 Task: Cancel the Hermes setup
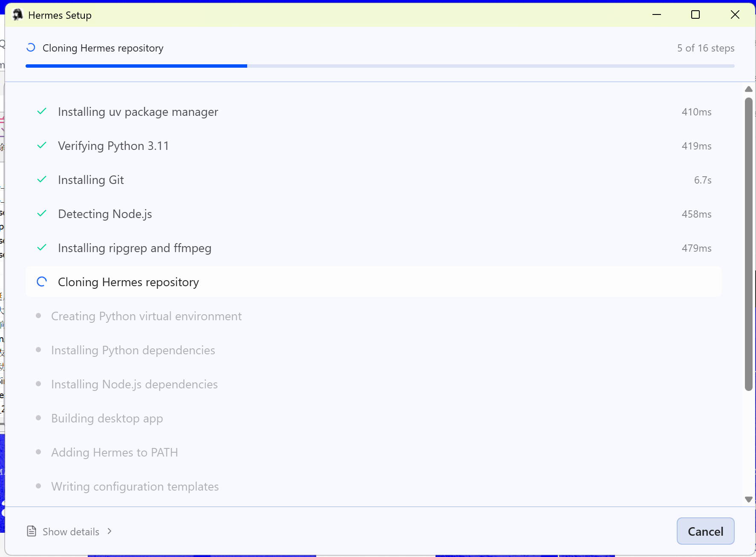[705, 531]
